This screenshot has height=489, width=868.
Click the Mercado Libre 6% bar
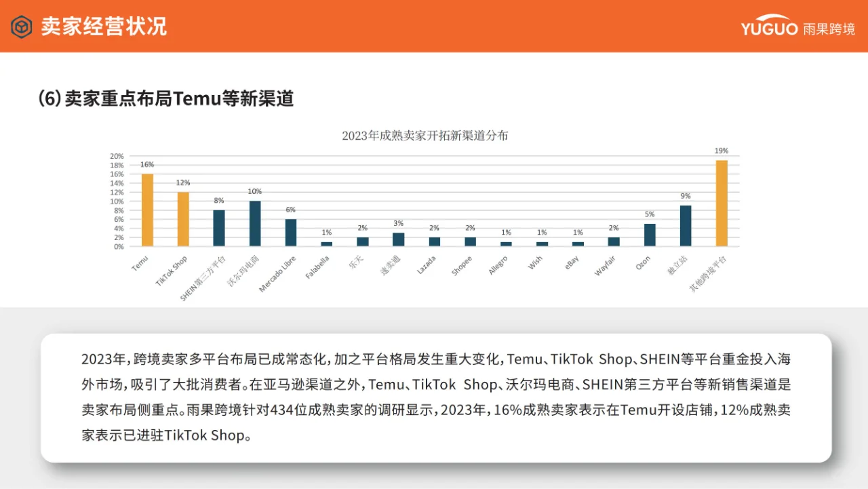[291, 233]
